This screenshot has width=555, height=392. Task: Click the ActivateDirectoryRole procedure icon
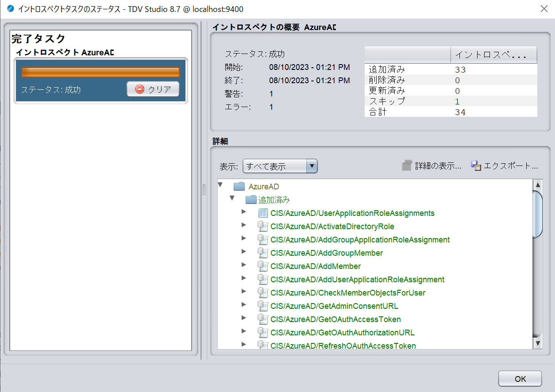click(263, 227)
